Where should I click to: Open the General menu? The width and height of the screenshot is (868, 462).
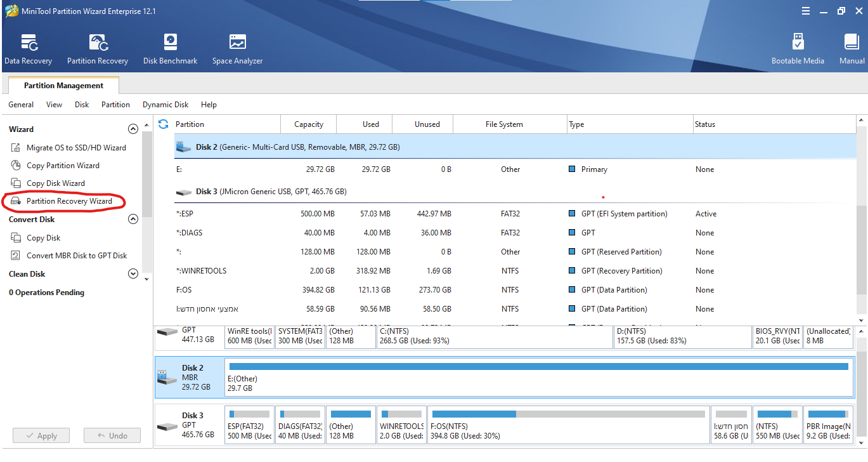(21, 104)
